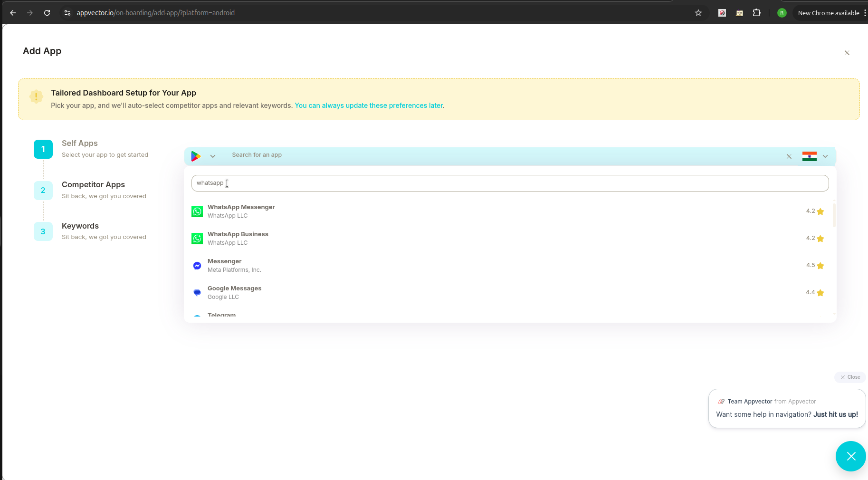868x480 pixels.
Task: Click the Google Messages app icon
Action: tap(197, 292)
